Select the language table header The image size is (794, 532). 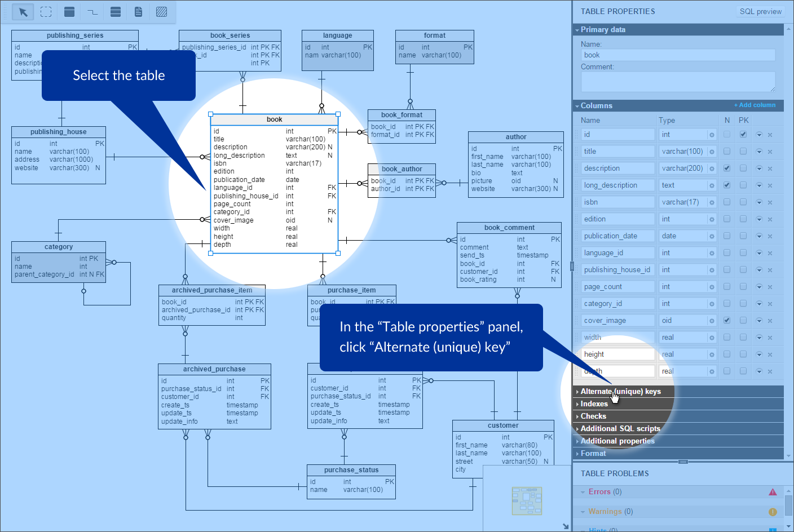click(x=338, y=36)
